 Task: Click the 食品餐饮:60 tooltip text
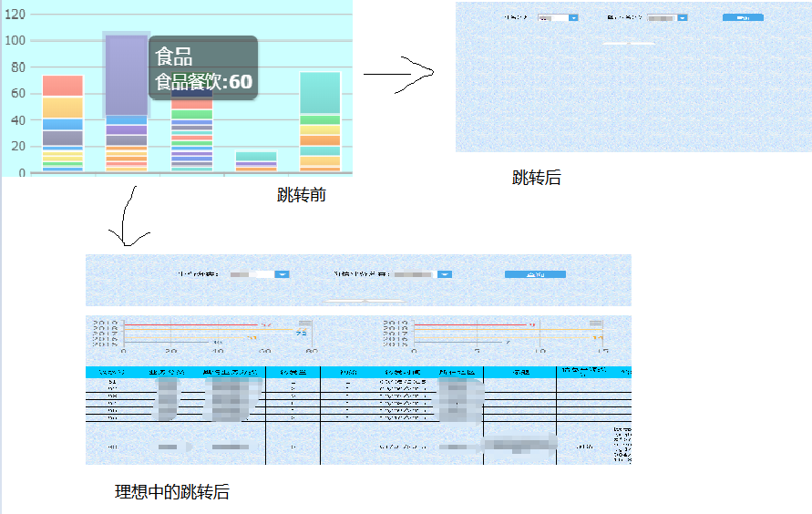click(203, 82)
